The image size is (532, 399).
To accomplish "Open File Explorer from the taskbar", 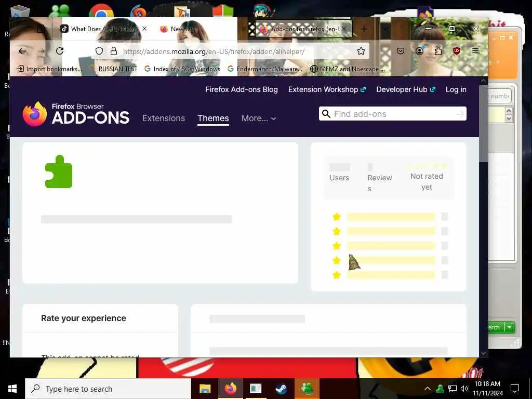I will (x=205, y=389).
